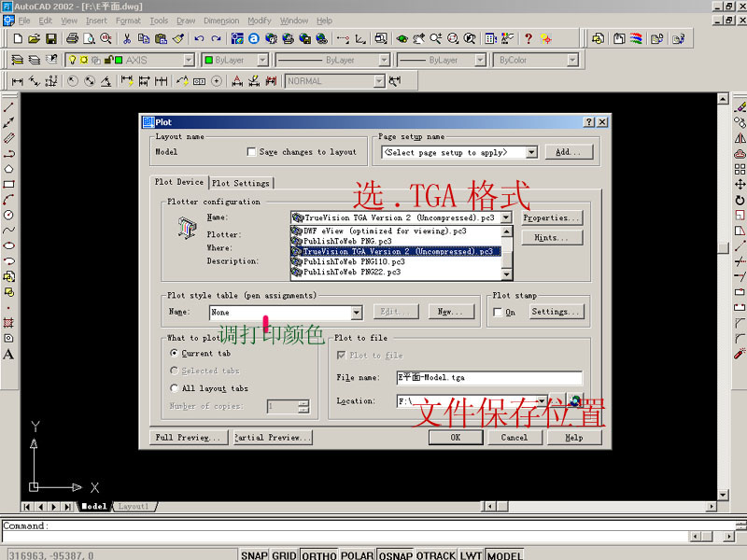
Task: Toggle POLAR tracking in status bar
Action: (x=357, y=554)
